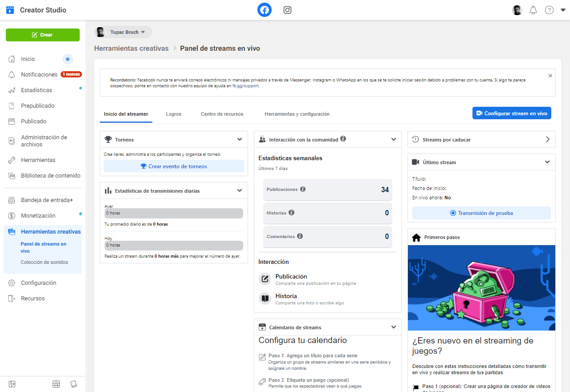Click the Facebook platform icon
The image size is (570, 392).
click(x=265, y=10)
